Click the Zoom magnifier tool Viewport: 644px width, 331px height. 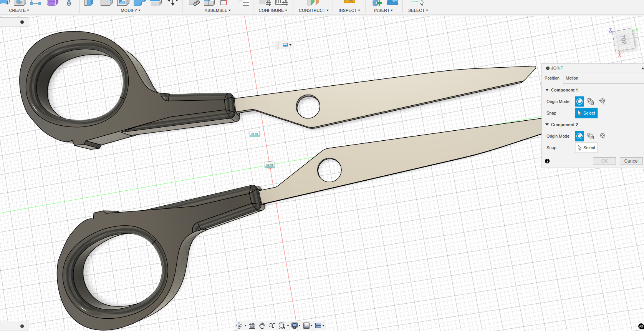(x=272, y=326)
